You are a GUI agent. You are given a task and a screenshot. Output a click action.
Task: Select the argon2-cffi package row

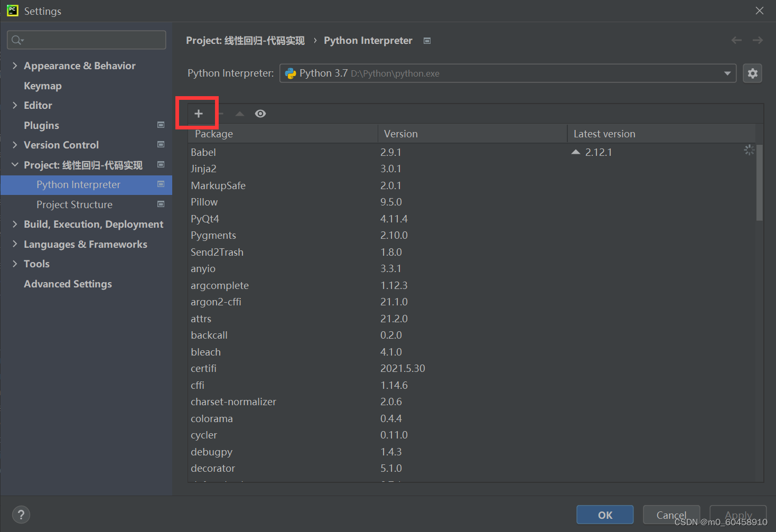click(x=472, y=302)
